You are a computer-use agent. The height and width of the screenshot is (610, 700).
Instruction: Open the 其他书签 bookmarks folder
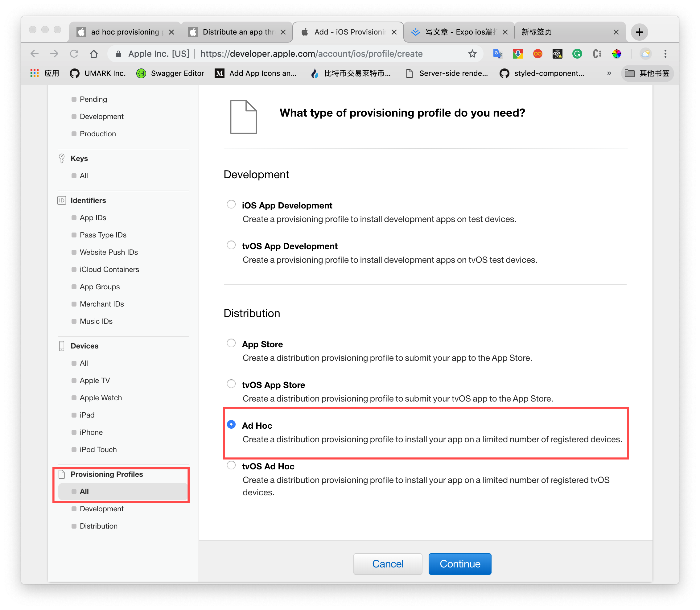(x=647, y=73)
